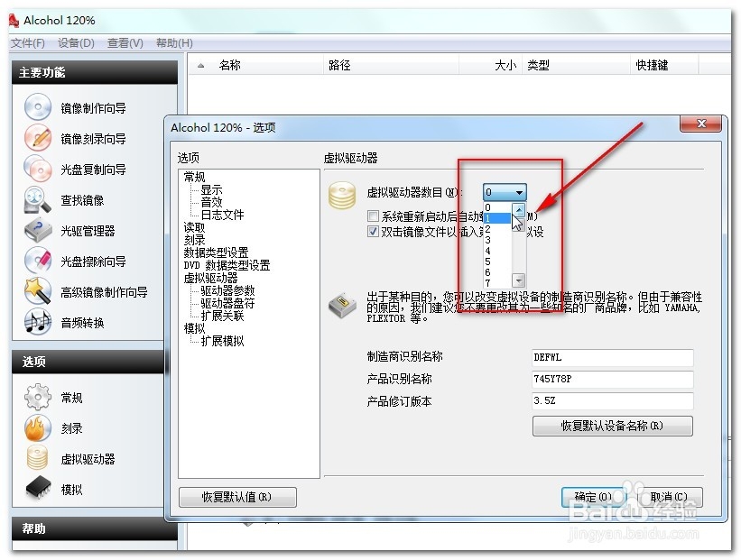The width and height of the screenshot is (741, 560).
Task: Click 恢复默认值(R) button
Action: coord(237,497)
